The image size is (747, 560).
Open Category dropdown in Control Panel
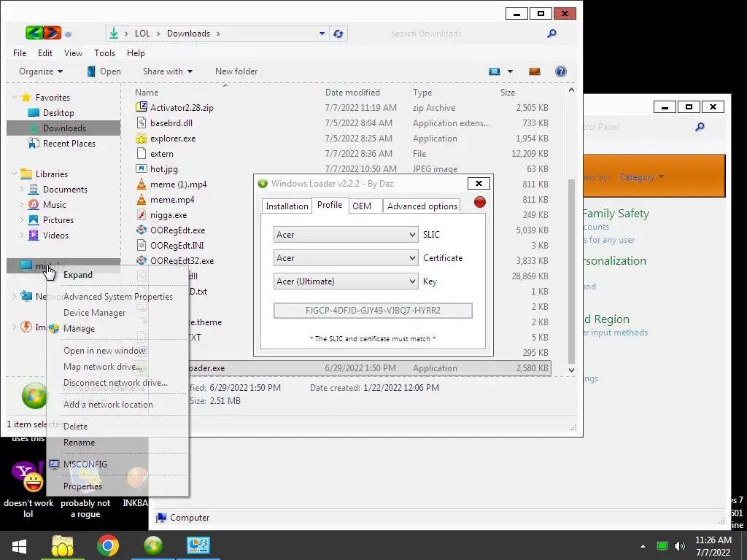click(x=641, y=177)
